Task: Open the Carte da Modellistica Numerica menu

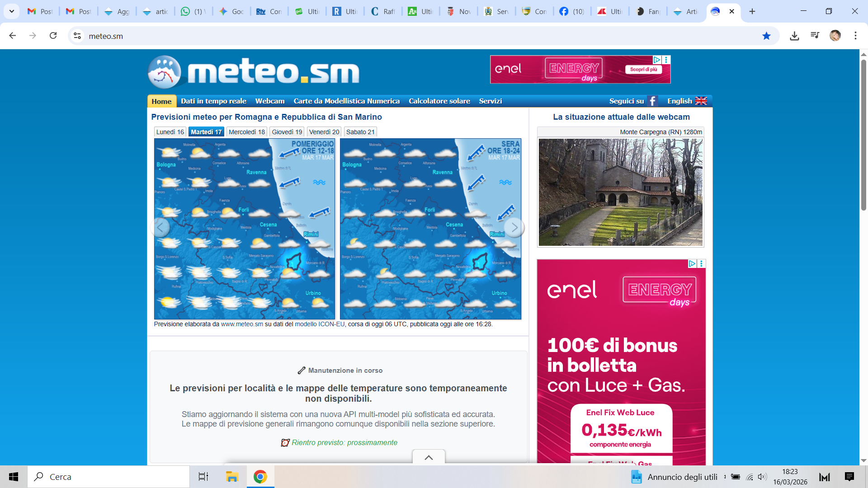Action: (346, 101)
